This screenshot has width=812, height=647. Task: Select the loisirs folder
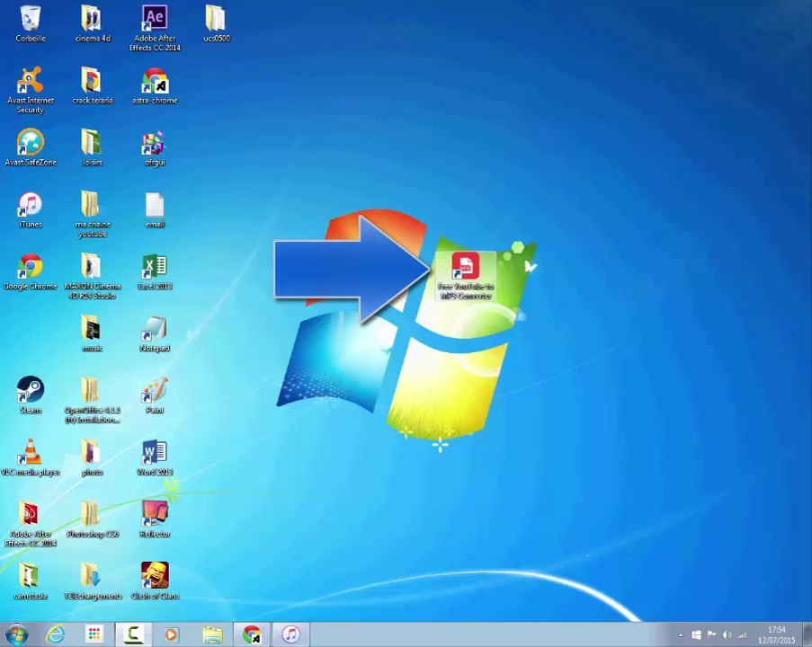point(93,147)
